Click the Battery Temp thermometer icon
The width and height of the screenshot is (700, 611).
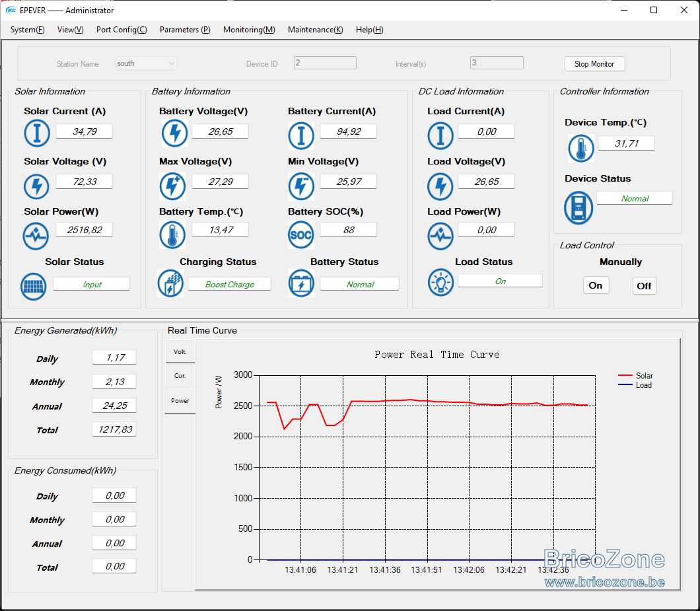pos(172,235)
